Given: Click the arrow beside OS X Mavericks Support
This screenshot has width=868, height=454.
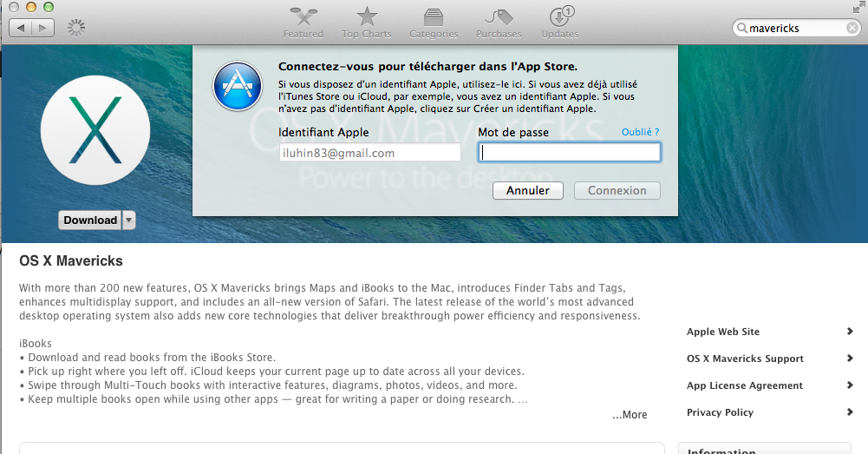Looking at the screenshot, I should click(850, 359).
